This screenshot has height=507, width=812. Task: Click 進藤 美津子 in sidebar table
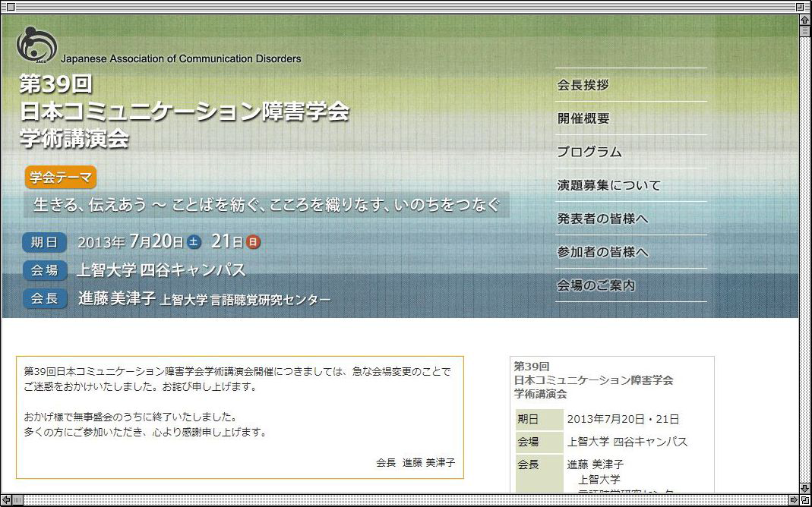point(596,464)
